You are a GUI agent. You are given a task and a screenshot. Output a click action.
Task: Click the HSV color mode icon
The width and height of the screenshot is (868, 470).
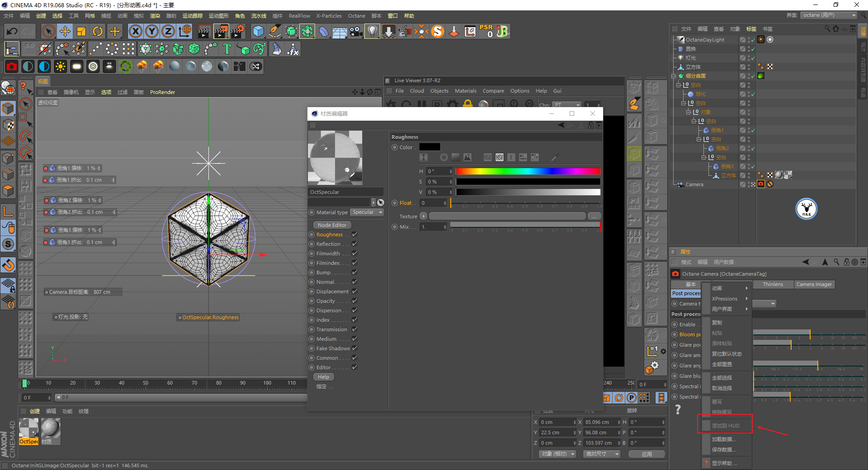point(500,157)
